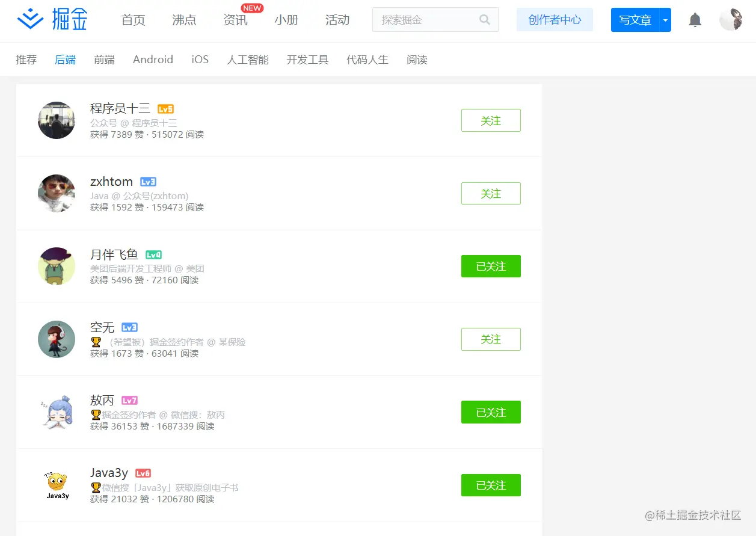Follow zxhtom with 关注 button
The image size is (756, 536).
[x=491, y=193]
